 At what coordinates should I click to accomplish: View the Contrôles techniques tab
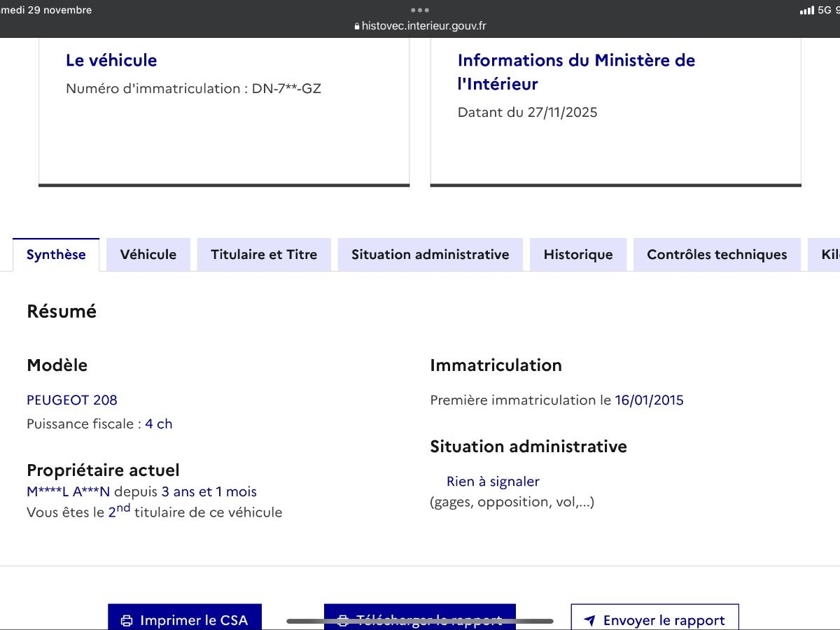pos(717,255)
